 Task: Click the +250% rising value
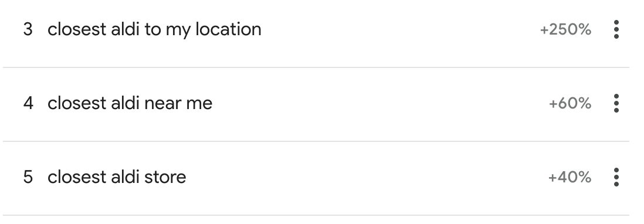(x=565, y=29)
